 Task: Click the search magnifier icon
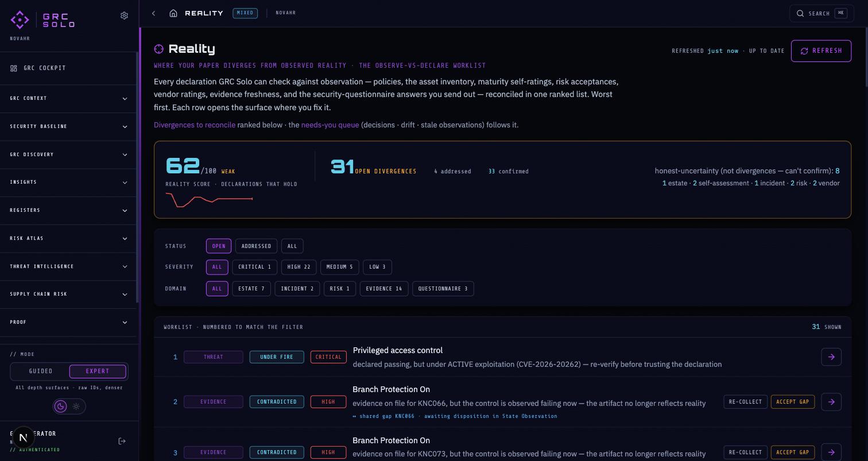(800, 13)
